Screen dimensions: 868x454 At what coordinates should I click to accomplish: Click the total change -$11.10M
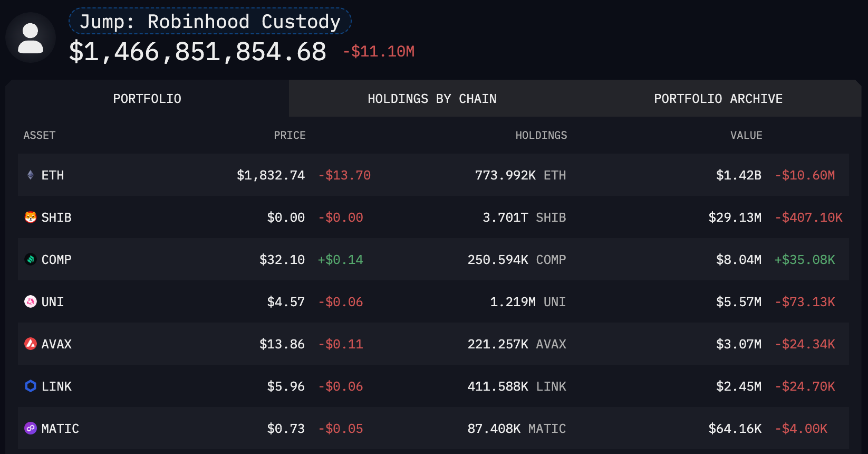click(x=379, y=52)
